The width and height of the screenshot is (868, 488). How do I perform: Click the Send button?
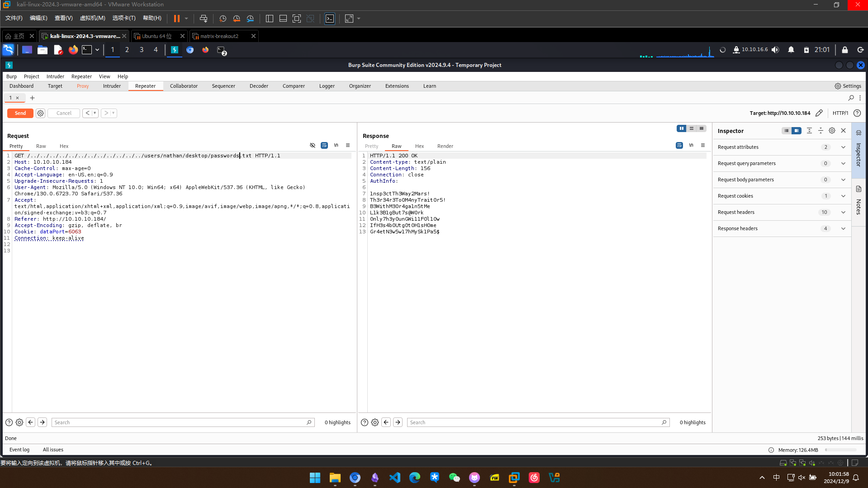pos(20,113)
